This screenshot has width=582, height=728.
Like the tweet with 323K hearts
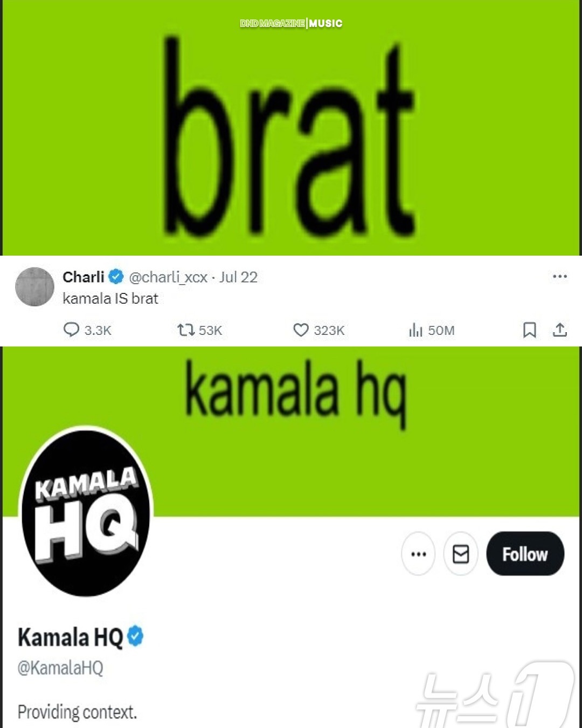[x=301, y=329]
